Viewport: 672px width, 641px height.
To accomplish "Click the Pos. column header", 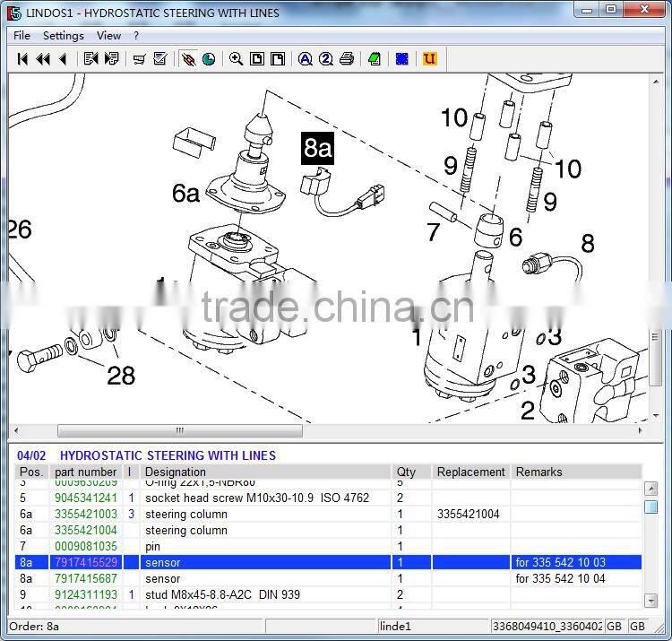I will (x=31, y=472).
